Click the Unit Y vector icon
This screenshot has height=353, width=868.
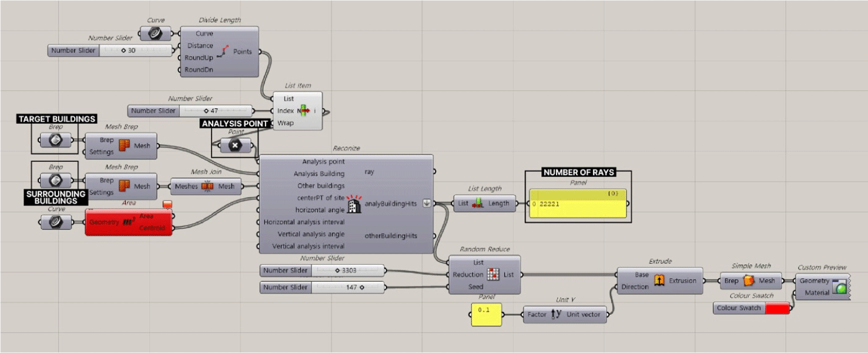tap(557, 314)
